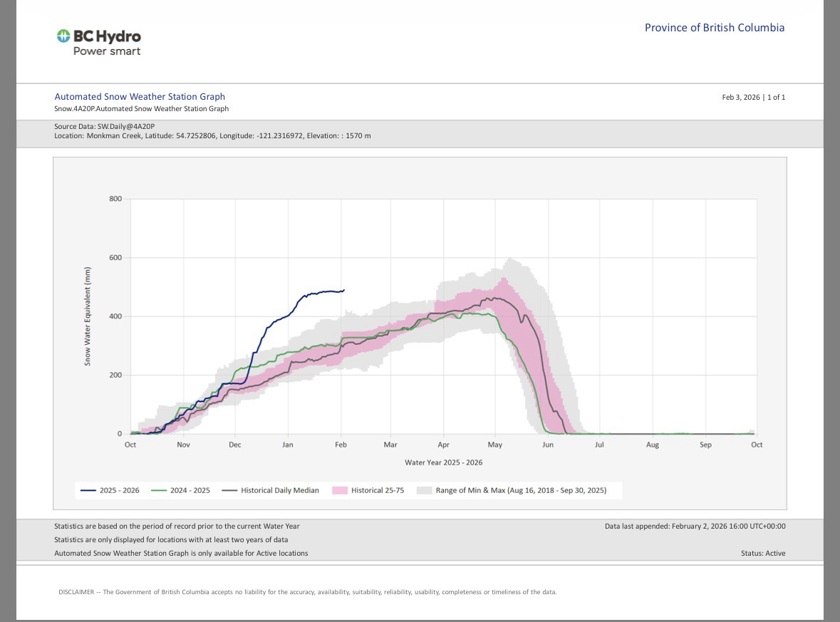The image size is (840, 622).
Task: Click the Data last appended timestamp
Action: pos(695,526)
